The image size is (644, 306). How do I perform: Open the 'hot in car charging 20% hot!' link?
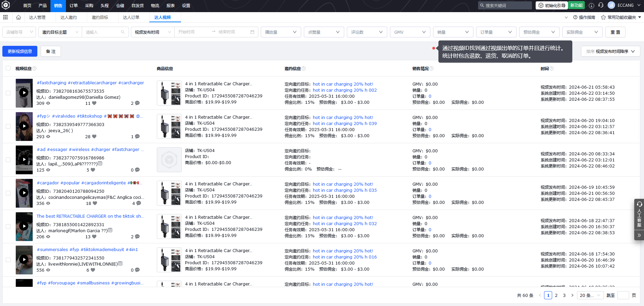(343, 84)
